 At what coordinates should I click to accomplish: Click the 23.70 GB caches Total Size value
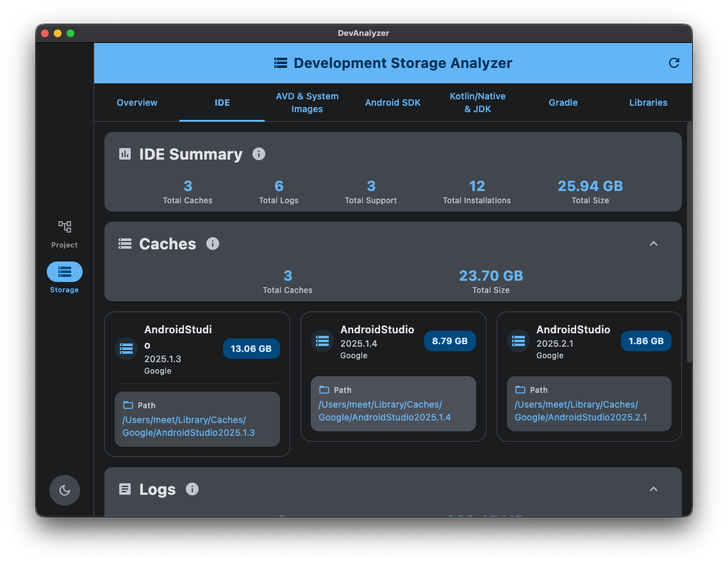tap(491, 276)
